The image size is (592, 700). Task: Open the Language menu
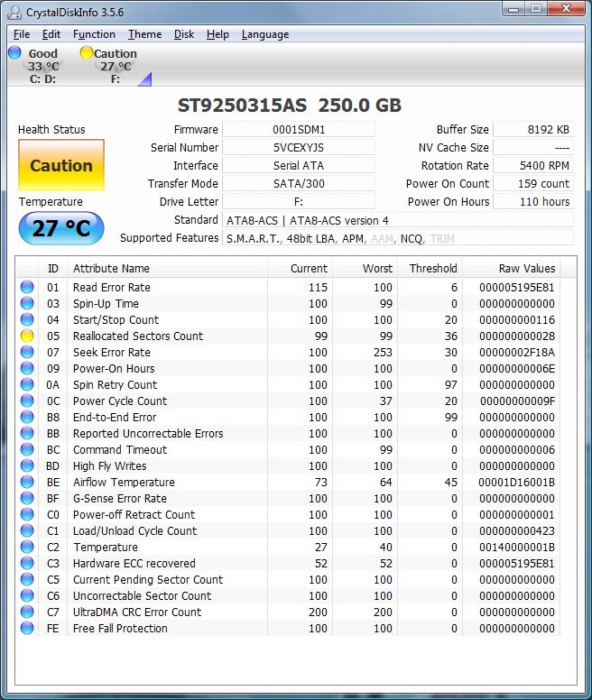(x=265, y=34)
